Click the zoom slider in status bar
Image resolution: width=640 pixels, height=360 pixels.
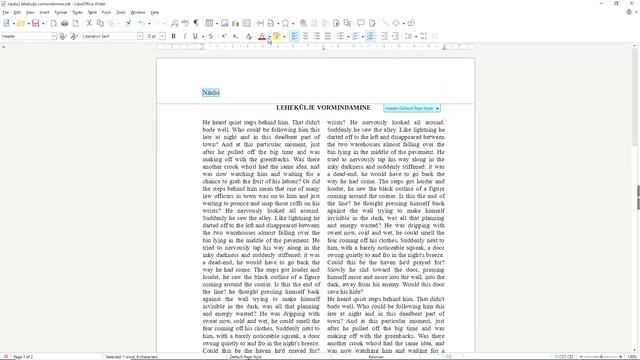click(x=601, y=357)
